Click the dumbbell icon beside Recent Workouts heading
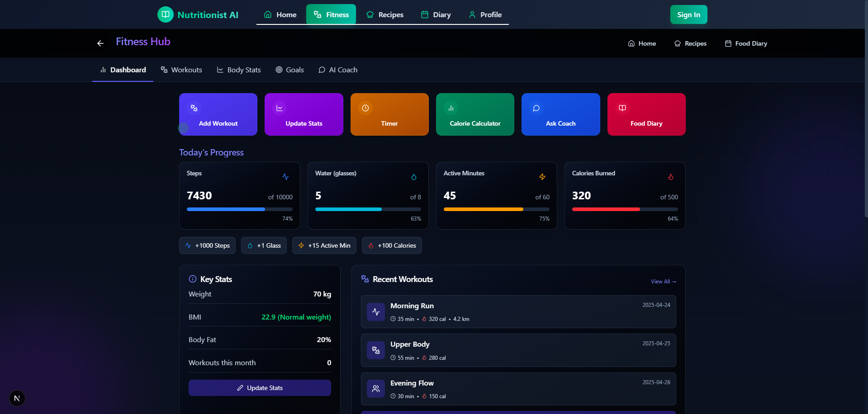Screen dimensions: 868x414 [365, 279]
